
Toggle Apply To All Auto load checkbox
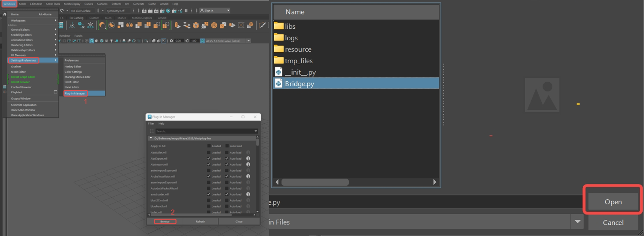pos(227,146)
